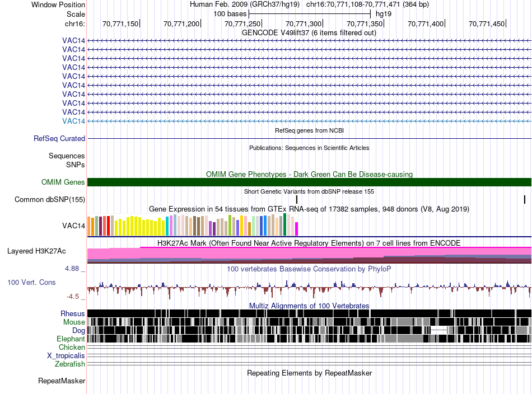The image size is (532, 394).
Task: Click the pink H3K27Ac signal layer
Action: 309,252
